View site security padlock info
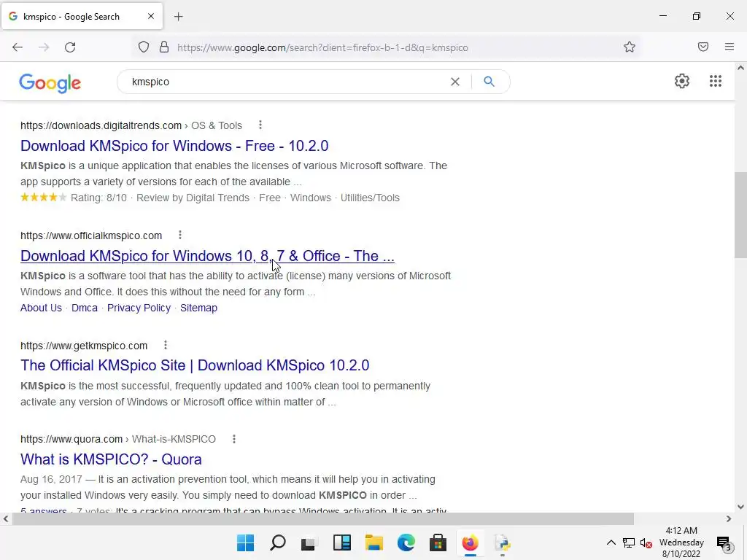Screen dimensions: 747x560 pos(164,47)
